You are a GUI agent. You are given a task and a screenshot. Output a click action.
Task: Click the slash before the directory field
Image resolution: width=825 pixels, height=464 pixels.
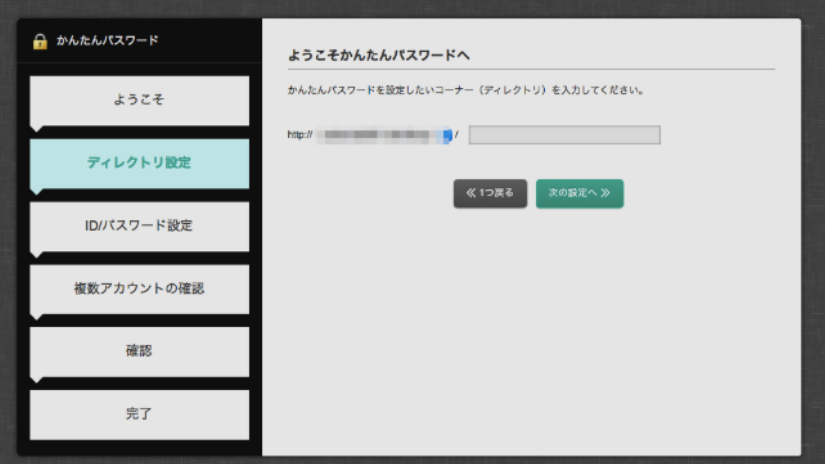point(457,136)
